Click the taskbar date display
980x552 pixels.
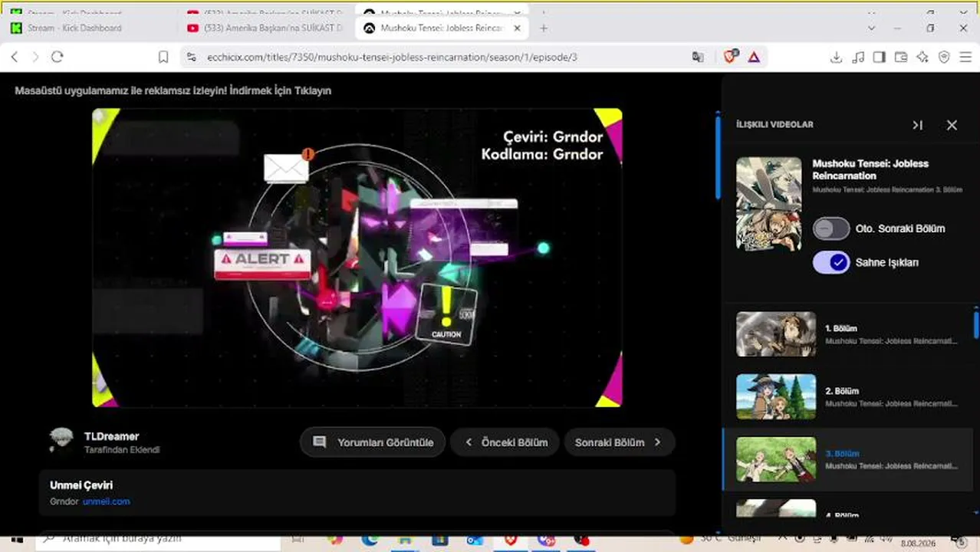click(x=918, y=542)
